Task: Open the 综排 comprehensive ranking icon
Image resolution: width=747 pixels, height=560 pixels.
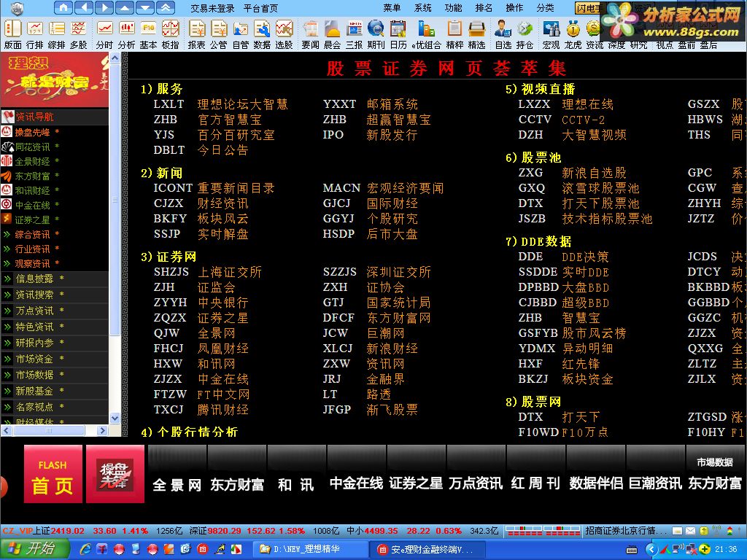Action: point(57,34)
